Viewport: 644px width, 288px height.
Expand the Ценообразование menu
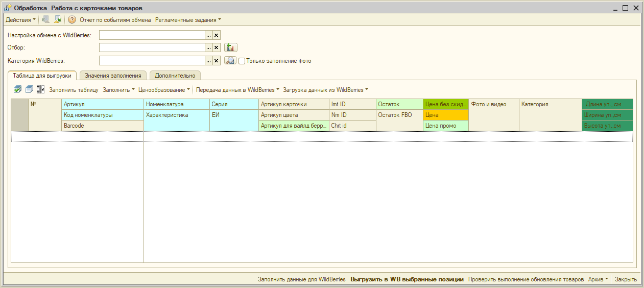click(x=164, y=89)
